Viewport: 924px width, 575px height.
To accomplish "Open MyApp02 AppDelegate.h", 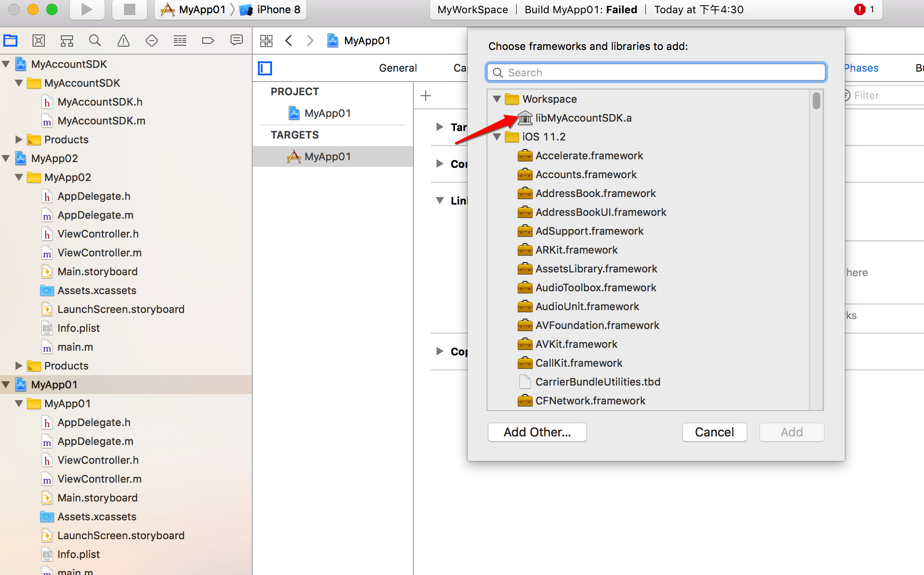I will click(x=86, y=196).
